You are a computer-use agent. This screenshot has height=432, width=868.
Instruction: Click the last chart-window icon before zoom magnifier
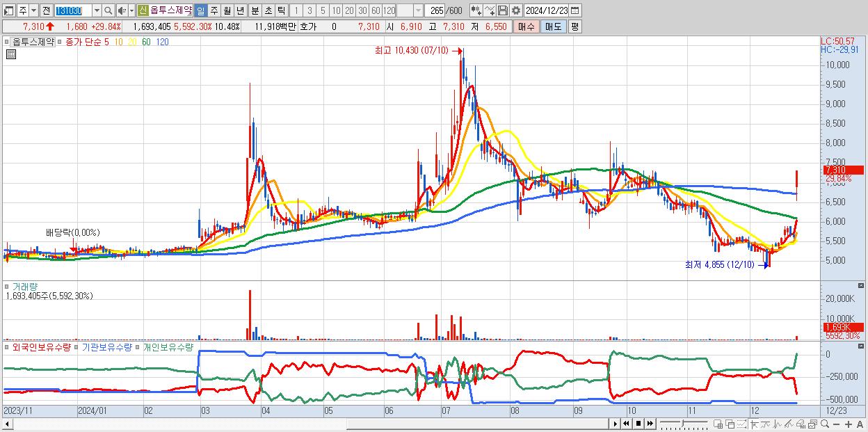click(x=812, y=424)
